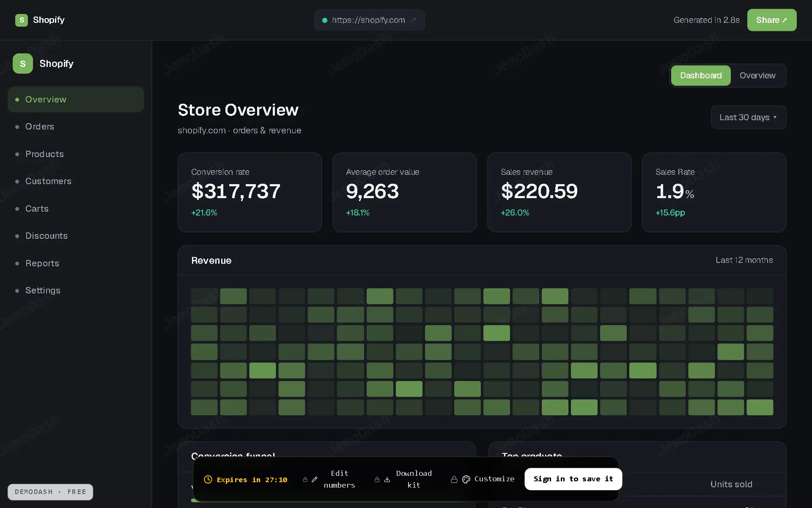The image size is (812, 508).
Task: Click the +26.0% change figure
Action: click(x=515, y=213)
